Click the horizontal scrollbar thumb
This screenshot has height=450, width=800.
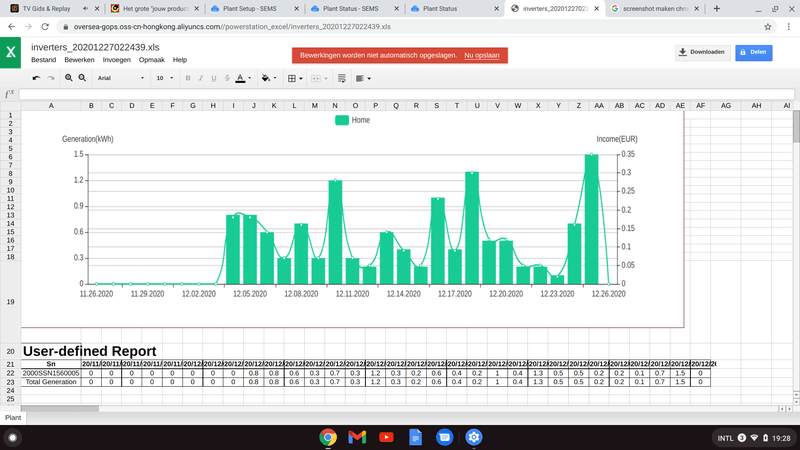[60, 408]
